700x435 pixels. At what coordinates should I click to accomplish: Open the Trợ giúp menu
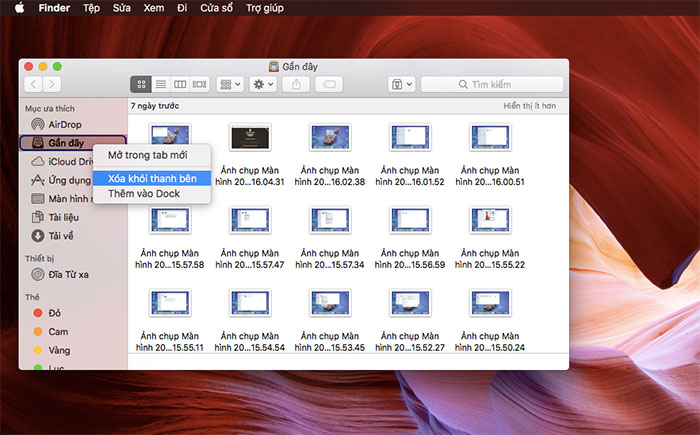pyautogui.click(x=265, y=8)
